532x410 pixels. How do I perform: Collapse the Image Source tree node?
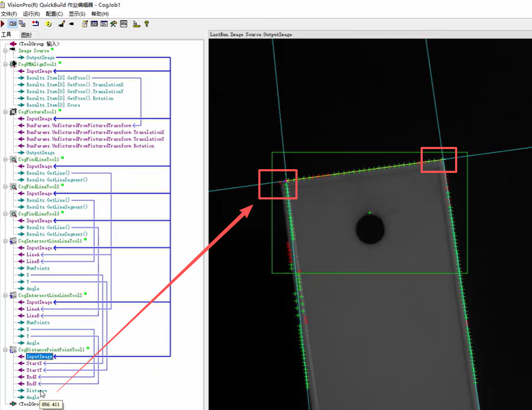(5, 50)
